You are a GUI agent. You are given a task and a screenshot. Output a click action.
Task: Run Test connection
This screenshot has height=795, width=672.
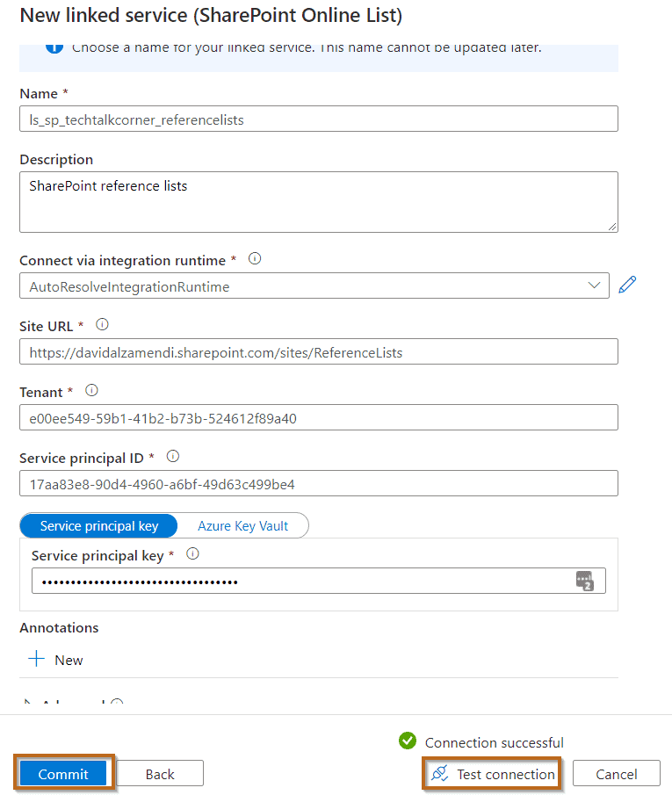coord(491,774)
